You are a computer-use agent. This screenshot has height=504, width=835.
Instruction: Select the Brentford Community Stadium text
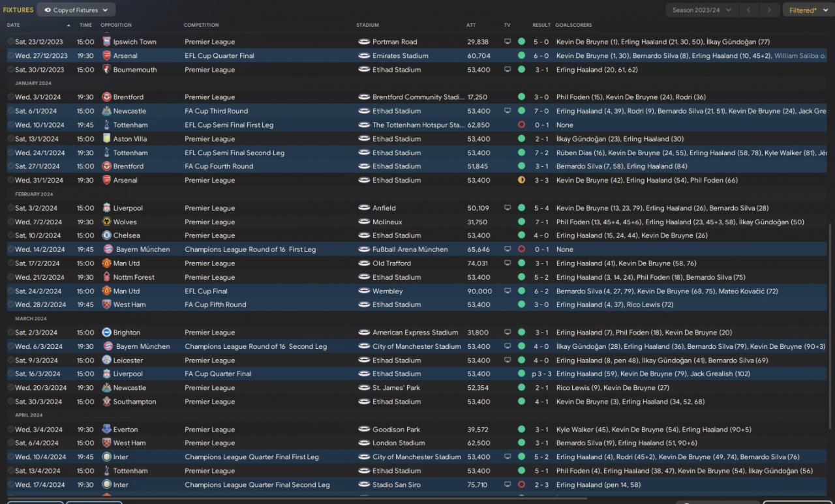(418, 97)
